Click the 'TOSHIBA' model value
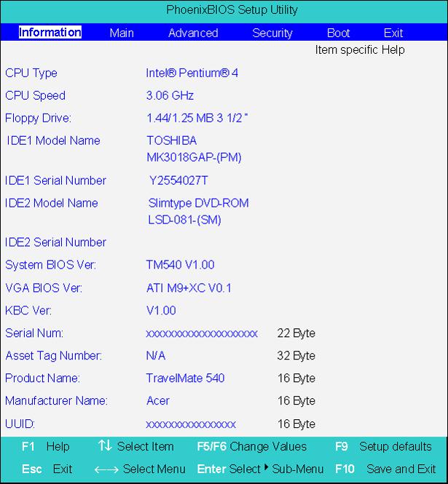 point(171,140)
